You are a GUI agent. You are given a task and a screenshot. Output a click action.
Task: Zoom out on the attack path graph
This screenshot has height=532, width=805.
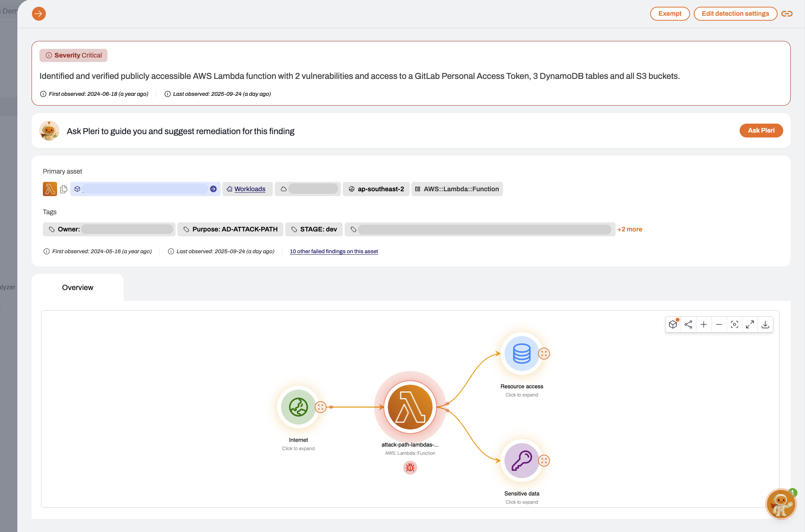pyautogui.click(x=719, y=325)
